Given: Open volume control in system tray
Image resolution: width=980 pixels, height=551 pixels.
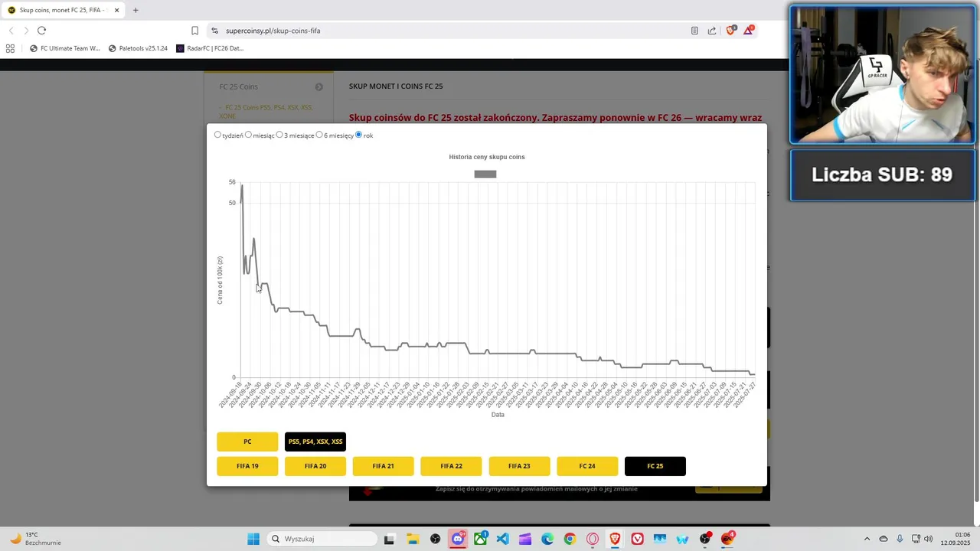Looking at the screenshot, I should point(929,539).
